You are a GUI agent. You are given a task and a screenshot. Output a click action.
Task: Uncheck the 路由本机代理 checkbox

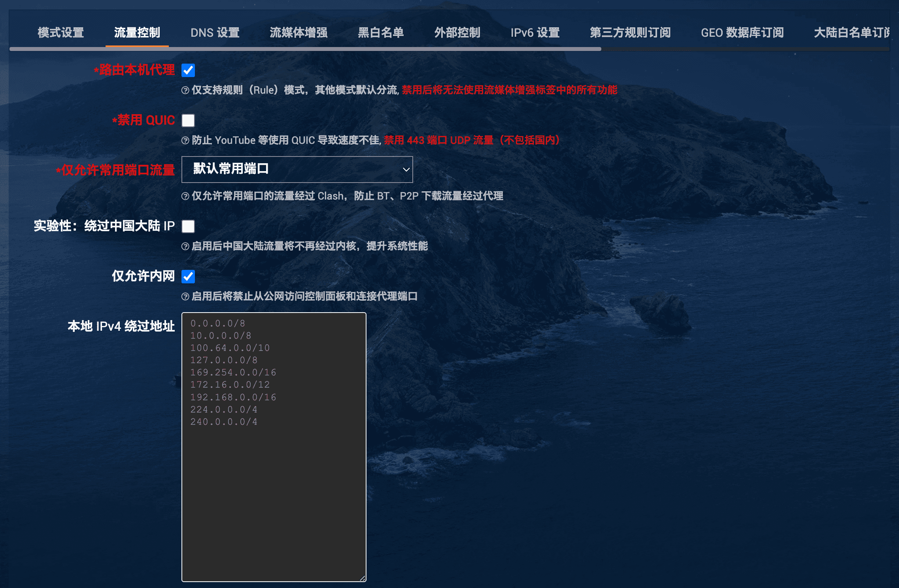pos(188,70)
